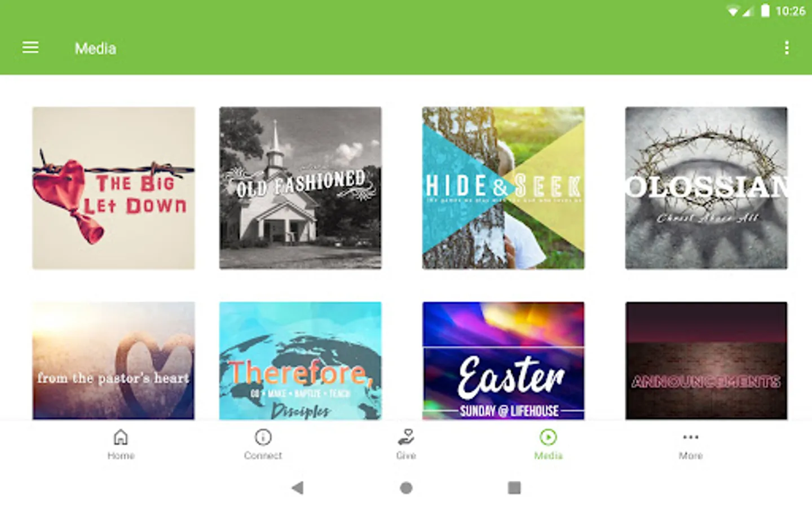Switch to the Give tab label
Viewport: 812px width, 508px height.
pyautogui.click(x=406, y=456)
